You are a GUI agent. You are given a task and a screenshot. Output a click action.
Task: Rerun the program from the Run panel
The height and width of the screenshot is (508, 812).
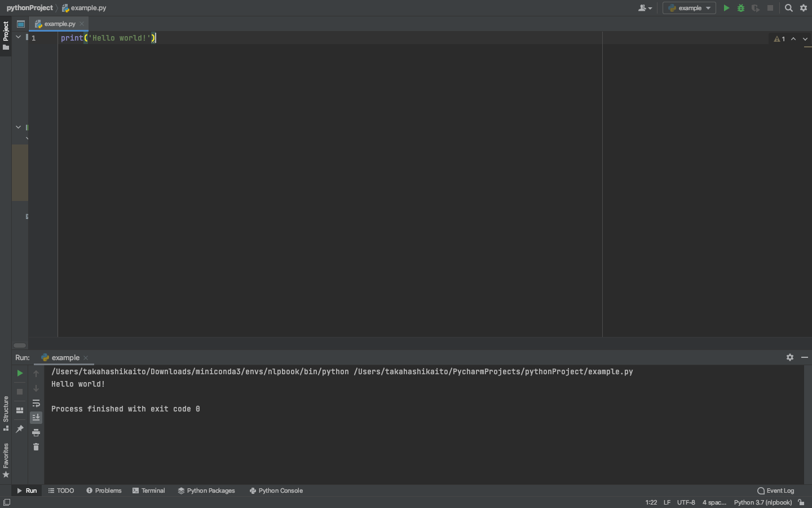pyautogui.click(x=19, y=373)
